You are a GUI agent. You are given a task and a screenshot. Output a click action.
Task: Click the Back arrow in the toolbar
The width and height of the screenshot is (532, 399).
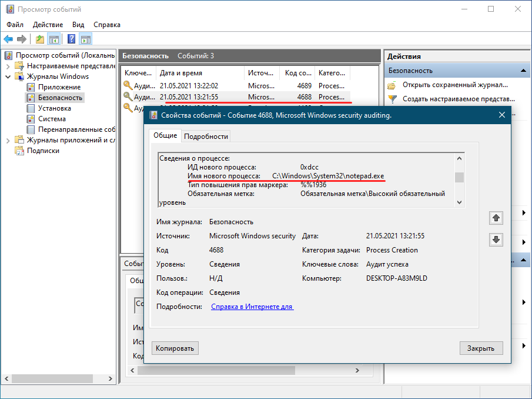coord(8,39)
